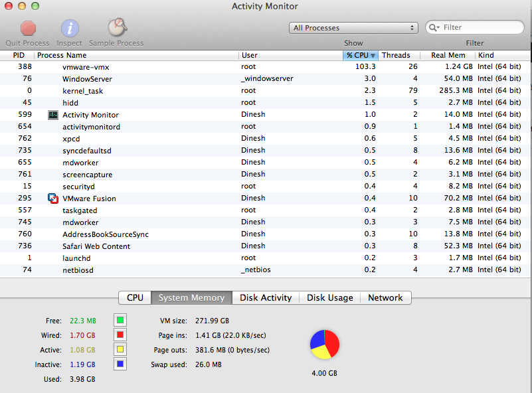Screen dimensions: 532x393
Task: Click the 70.2 MB VMware Fusion memory value
Action: [458, 198]
